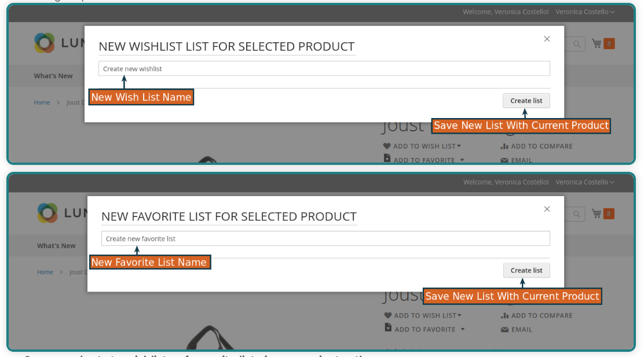Click the cart icon in bottom screenshot
Image resolution: width=644 pixels, height=357 pixels.
click(597, 214)
